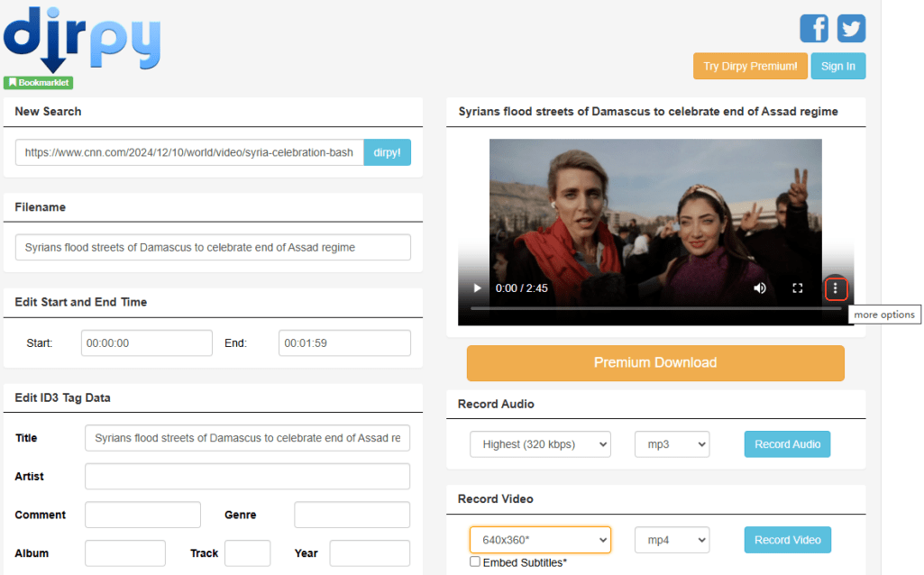The height and width of the screenshot is (575, 924).
Task: Enable the Embed Subtitles checkbox
Action: pyautogui.click(x=475, y=562)
